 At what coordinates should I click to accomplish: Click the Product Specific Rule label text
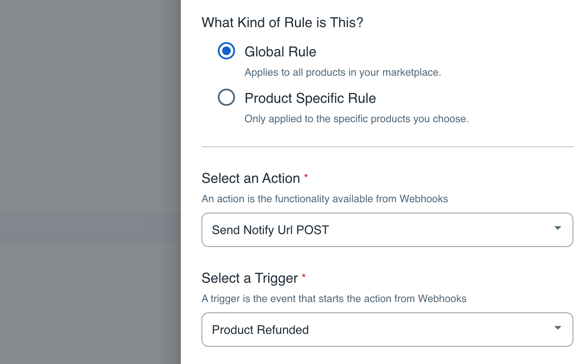[x=310, y=98]
